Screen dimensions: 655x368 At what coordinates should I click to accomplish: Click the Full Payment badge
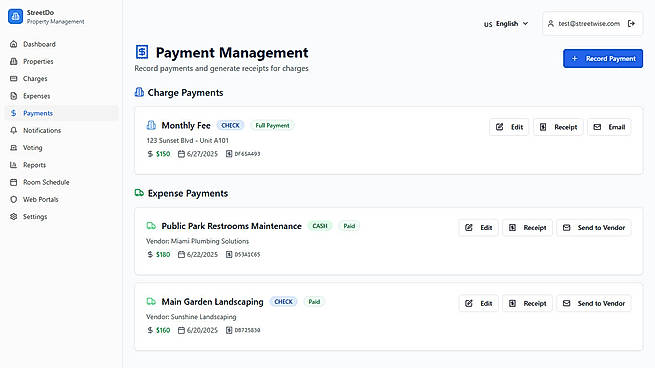pyautogui.click(x=272, y=125)
